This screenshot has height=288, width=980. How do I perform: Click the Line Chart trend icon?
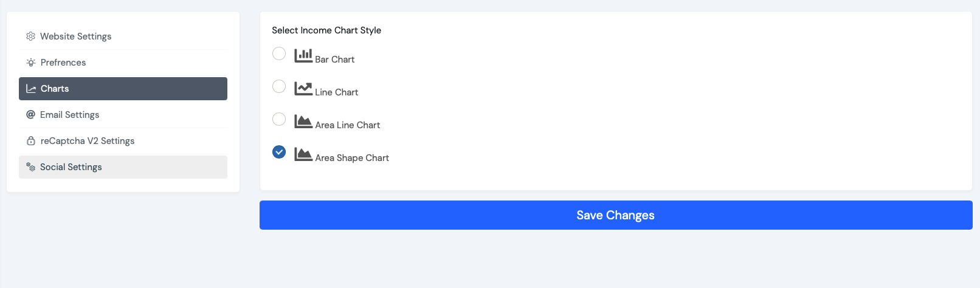tap(303, 88)
